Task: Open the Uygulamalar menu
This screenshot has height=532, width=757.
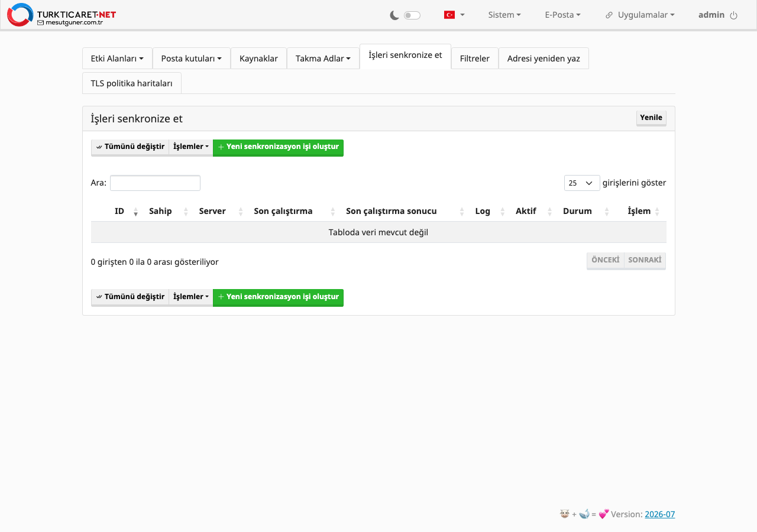Action: 646,15
